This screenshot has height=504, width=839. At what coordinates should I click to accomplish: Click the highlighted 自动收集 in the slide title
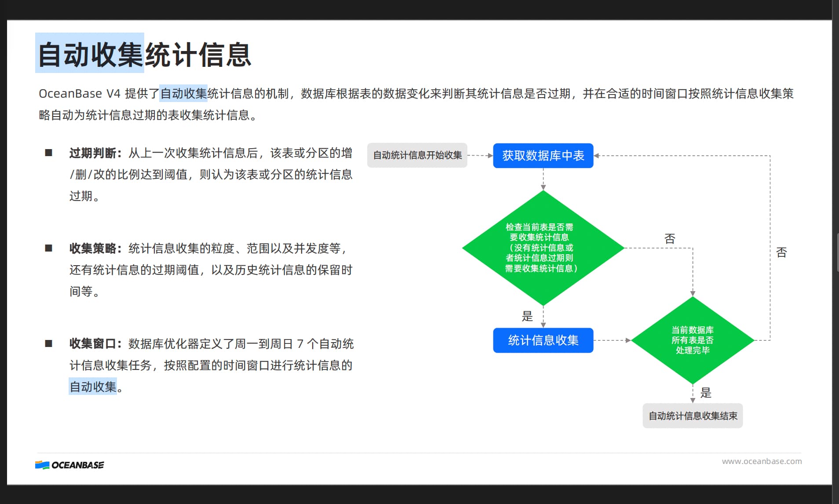(90, 54)
